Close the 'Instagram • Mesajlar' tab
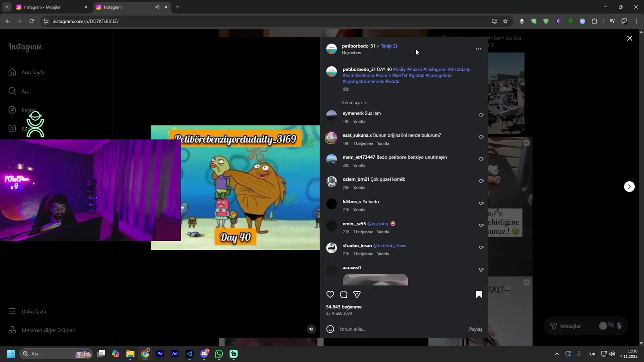This screenshot has width=644, height=362. pyautogui.click(x=86, y=7)
